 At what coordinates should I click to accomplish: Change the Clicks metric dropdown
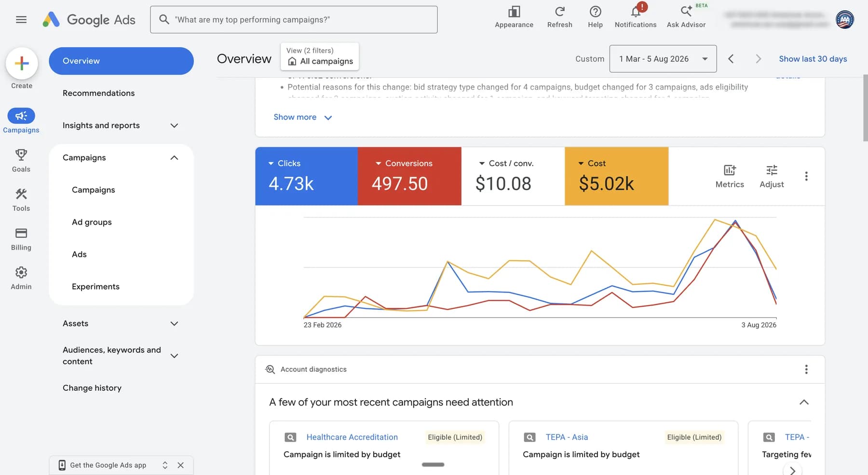(x=284, y=164)
